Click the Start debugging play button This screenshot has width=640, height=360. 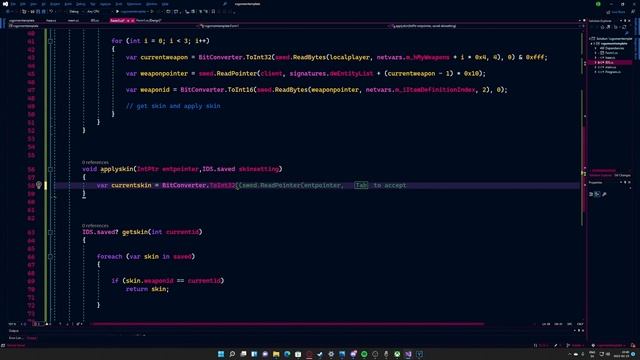[x=117, y=11]
